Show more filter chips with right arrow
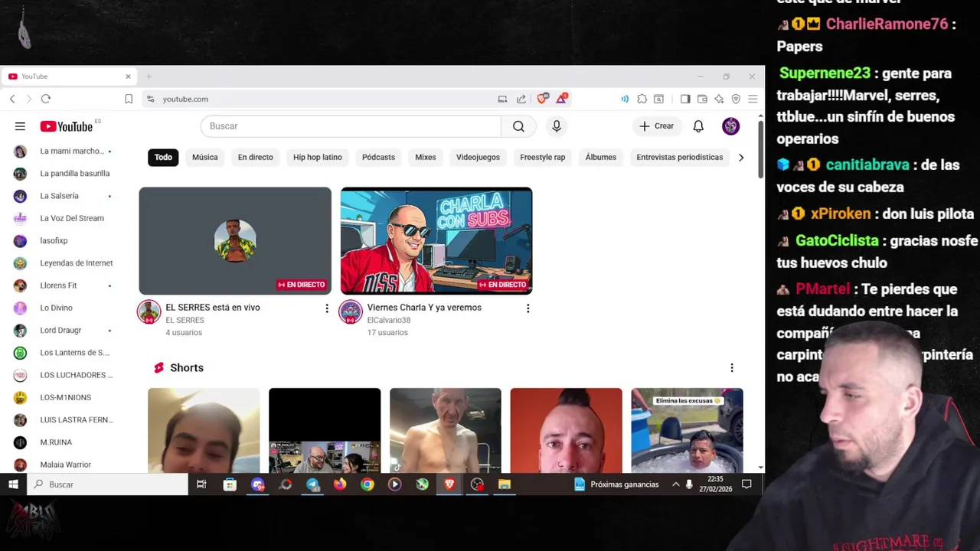 740,157
